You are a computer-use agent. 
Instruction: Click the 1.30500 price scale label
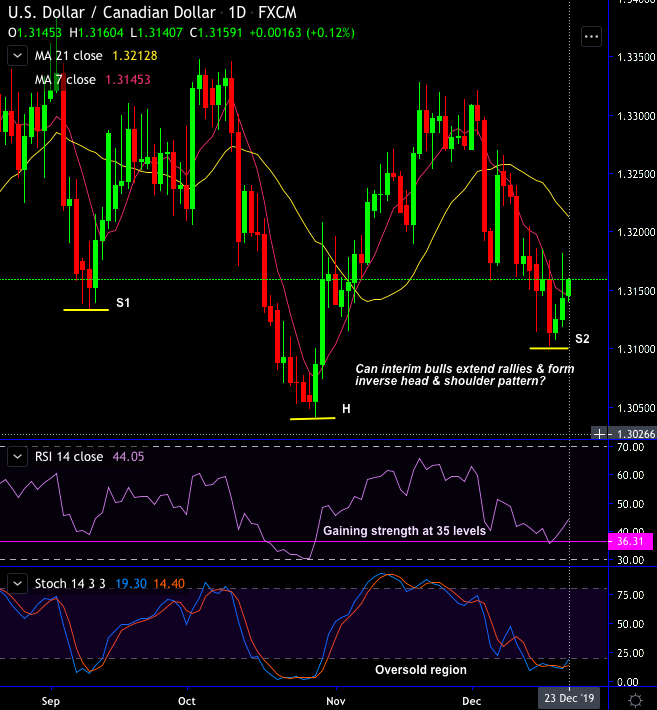coord(636,408)
